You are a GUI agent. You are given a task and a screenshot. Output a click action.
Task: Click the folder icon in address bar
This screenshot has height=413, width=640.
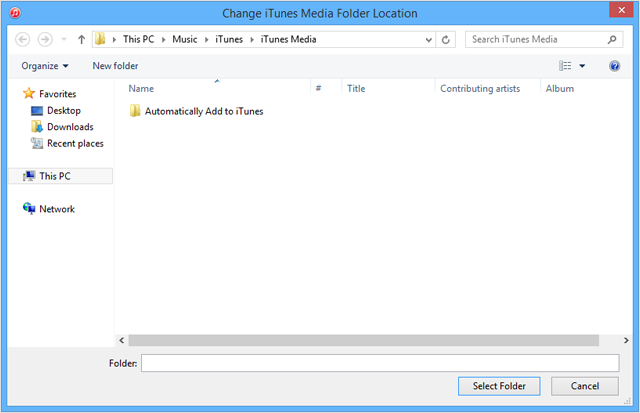coord(100,39)
